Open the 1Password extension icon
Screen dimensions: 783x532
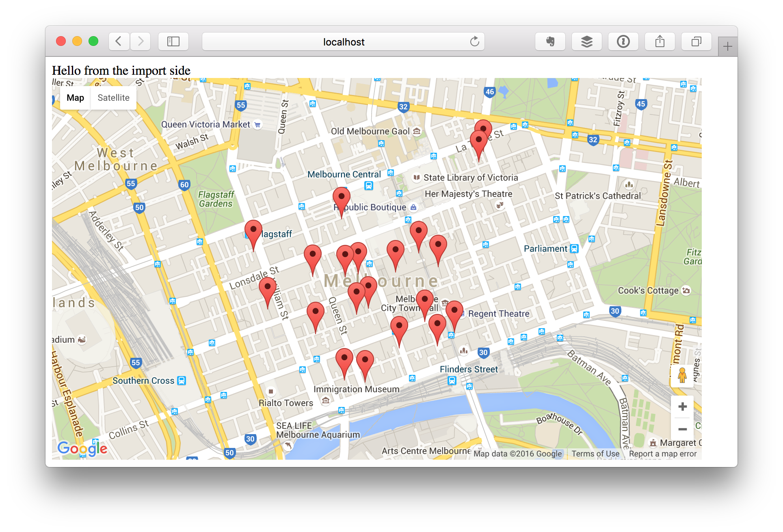(x=623, y=41)
